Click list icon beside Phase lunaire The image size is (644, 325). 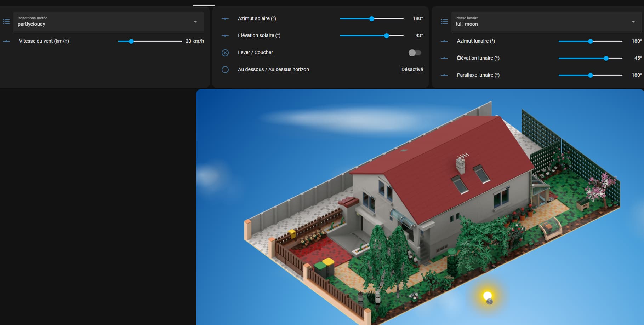click(x=444, y=22)
